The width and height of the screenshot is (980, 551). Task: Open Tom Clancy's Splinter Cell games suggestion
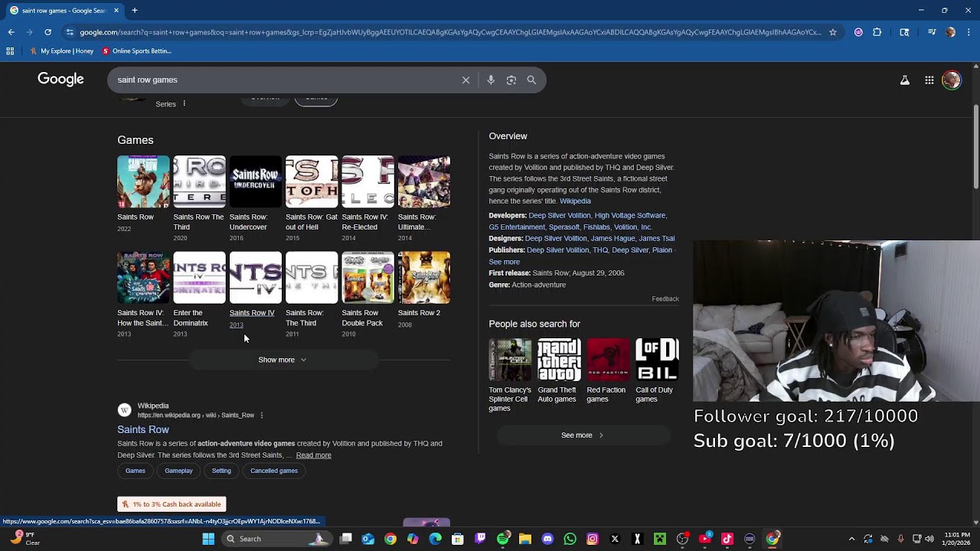coord(510,376)
